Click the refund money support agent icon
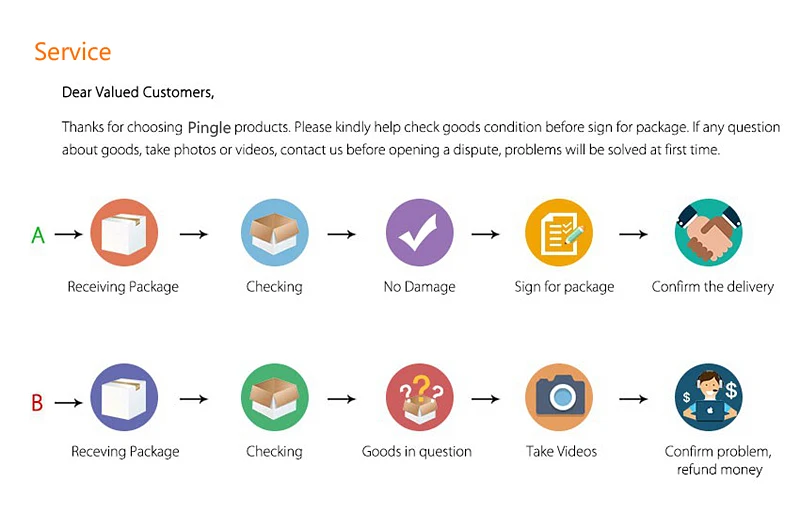 pyautogui.click(x=708, y=398)
